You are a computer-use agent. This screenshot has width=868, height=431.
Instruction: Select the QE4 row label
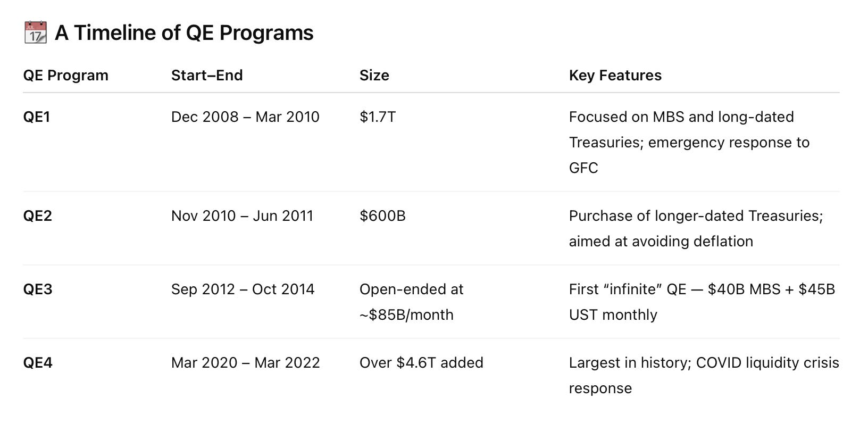[x=38, y=363]
